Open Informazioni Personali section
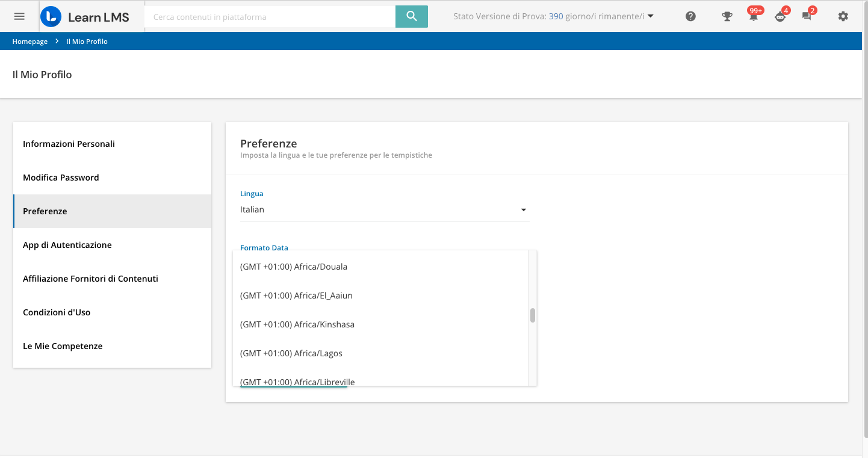This screenshot has height=458, width=868. point(69,144)
